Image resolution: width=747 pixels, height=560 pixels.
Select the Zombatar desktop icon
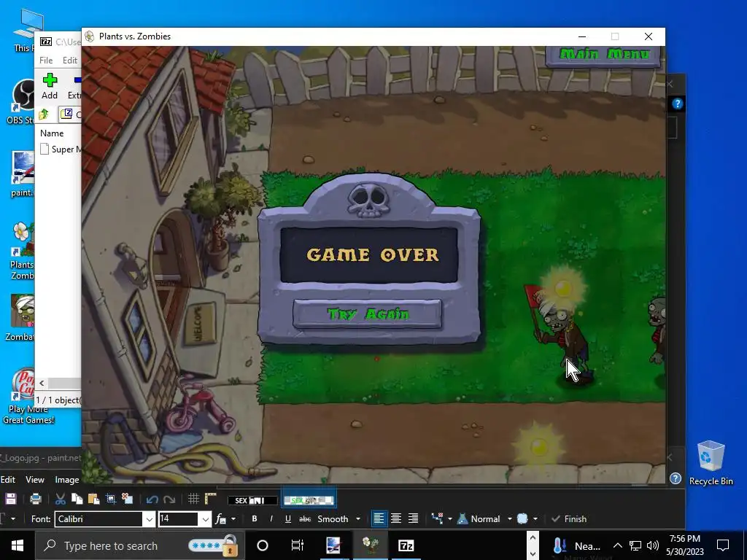tap(21, 318)
